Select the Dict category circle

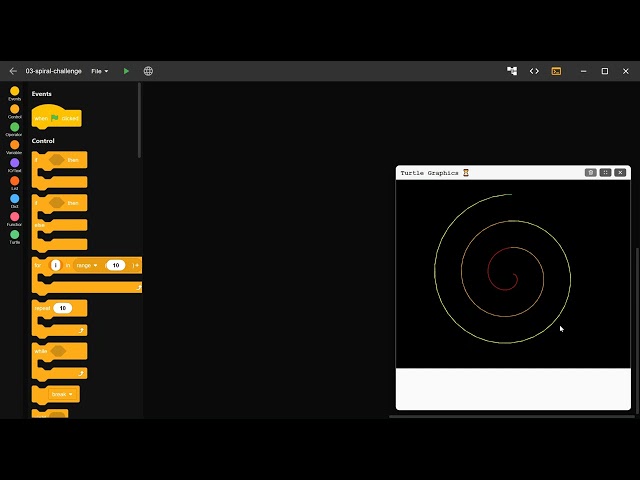(x=15, y=199)
